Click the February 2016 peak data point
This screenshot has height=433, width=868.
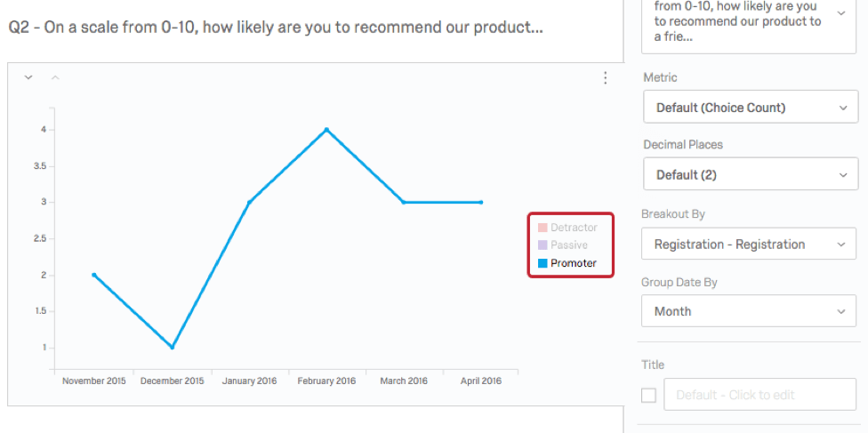tap(326, 130)
